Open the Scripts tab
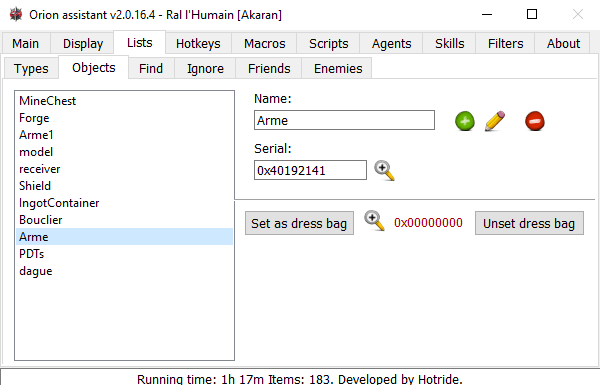 (x=328, y=44)
